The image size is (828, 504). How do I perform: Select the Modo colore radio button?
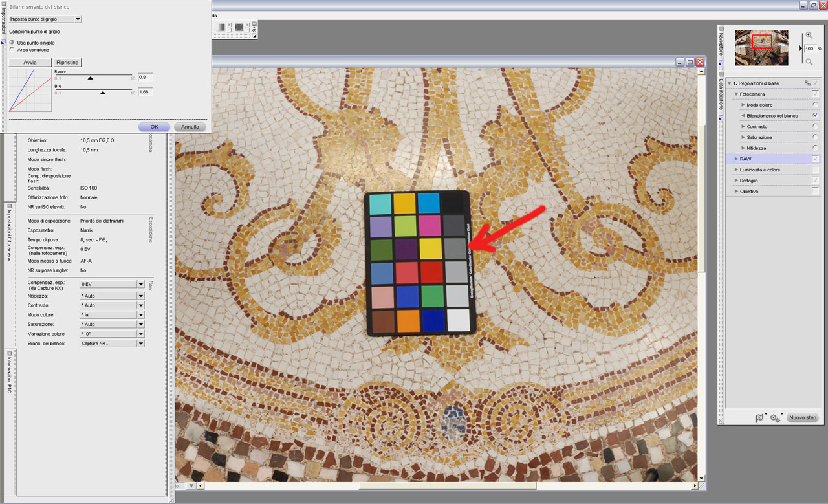point(815,105)
